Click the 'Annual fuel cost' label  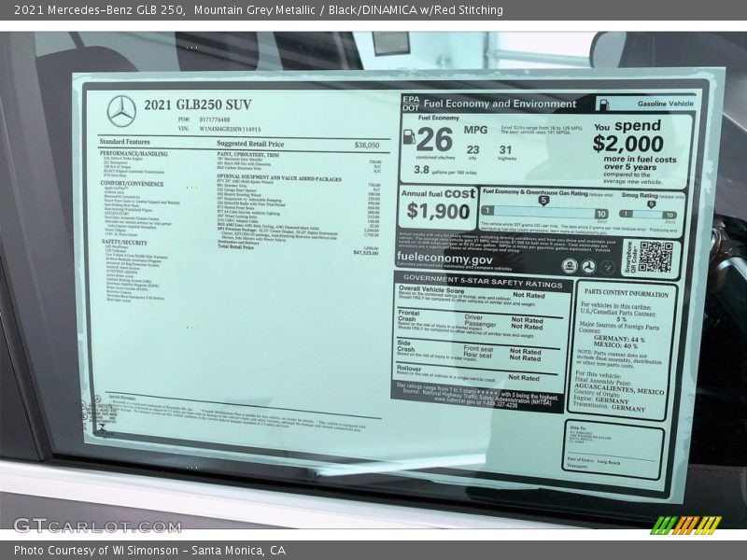[438, 194]
